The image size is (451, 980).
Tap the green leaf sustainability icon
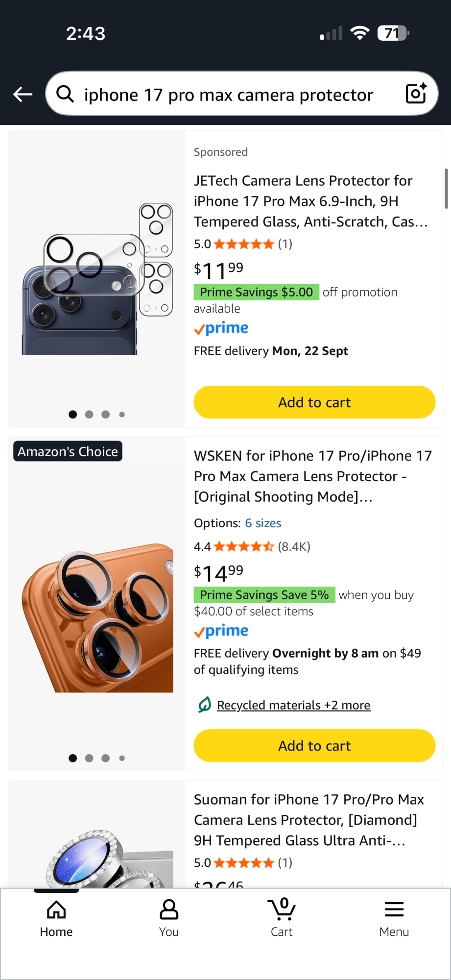(x=204, y=705)
